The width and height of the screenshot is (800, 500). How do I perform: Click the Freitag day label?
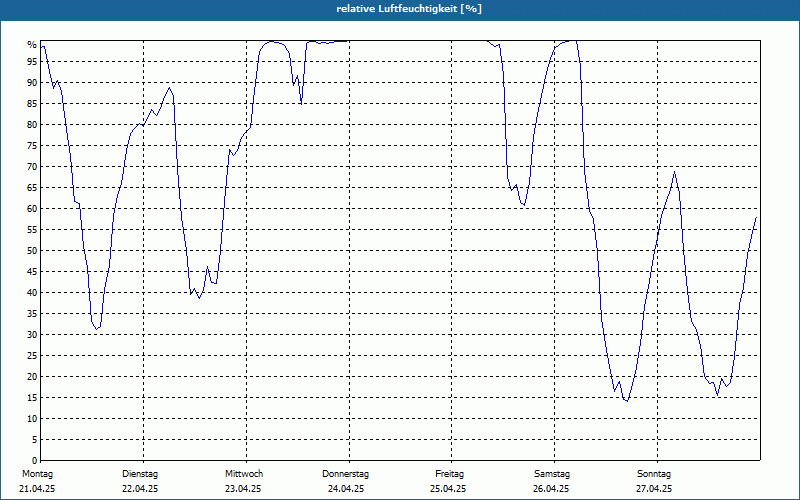click(x=449, y=474)
